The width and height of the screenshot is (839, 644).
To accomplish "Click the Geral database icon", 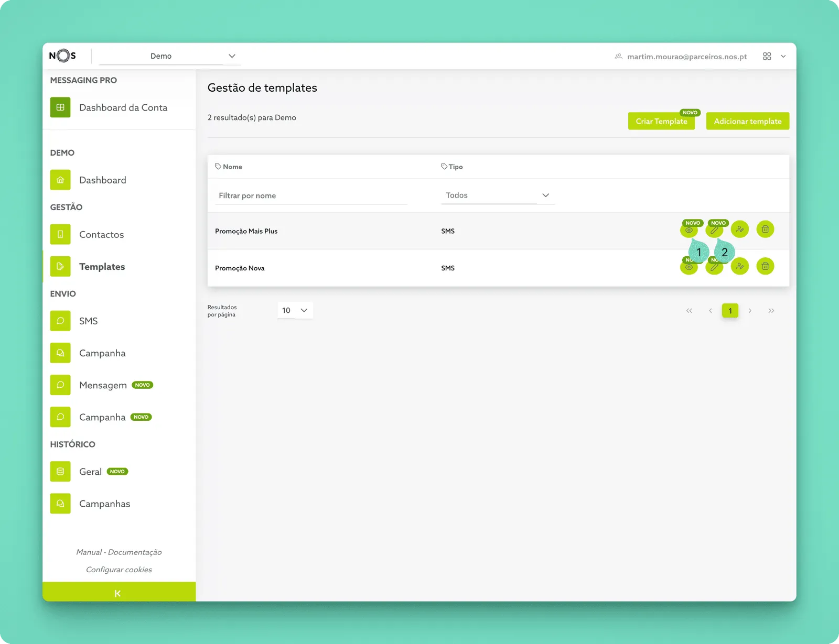I will (x=60, y=471).
